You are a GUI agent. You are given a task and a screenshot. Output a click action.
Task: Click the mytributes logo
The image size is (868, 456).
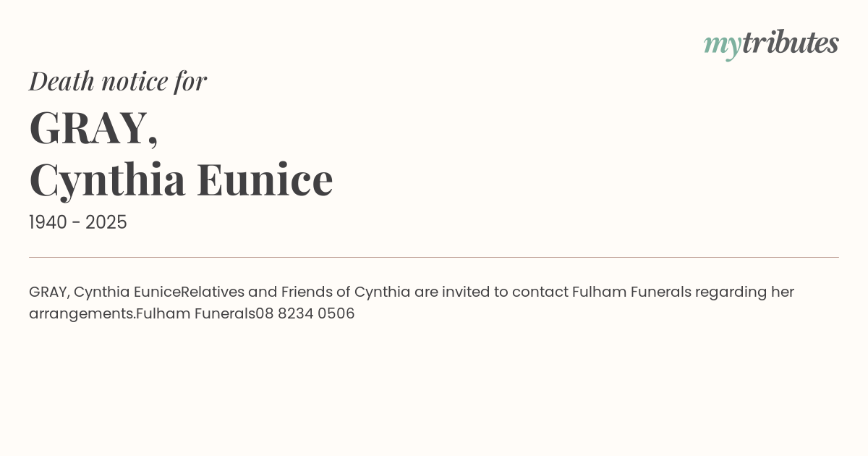pos(771,43)
